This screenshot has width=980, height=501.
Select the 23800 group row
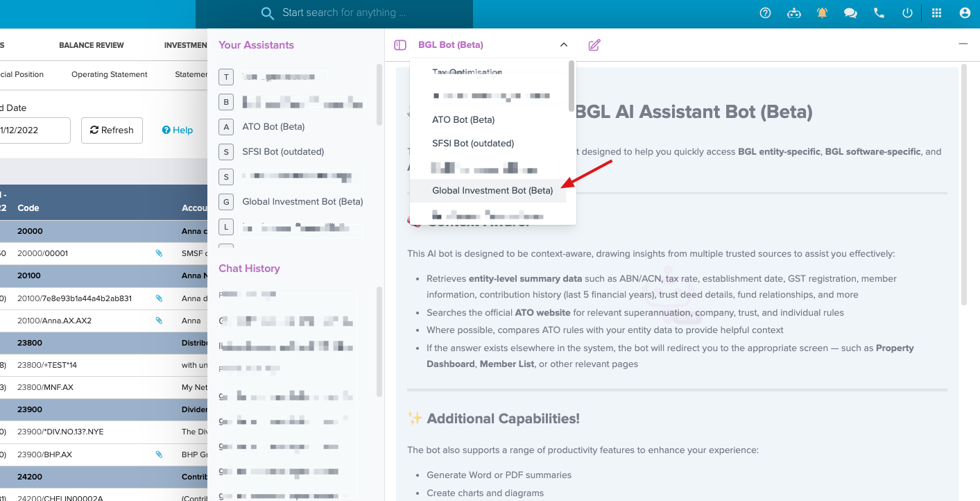[x=104, y=343]
